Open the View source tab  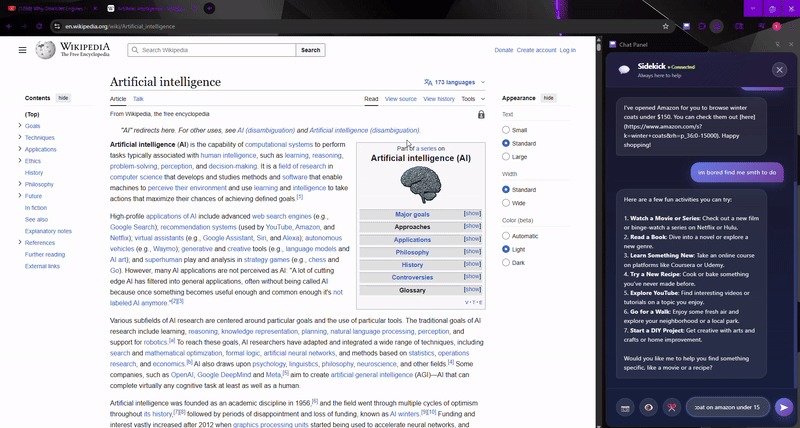(401, 99)
